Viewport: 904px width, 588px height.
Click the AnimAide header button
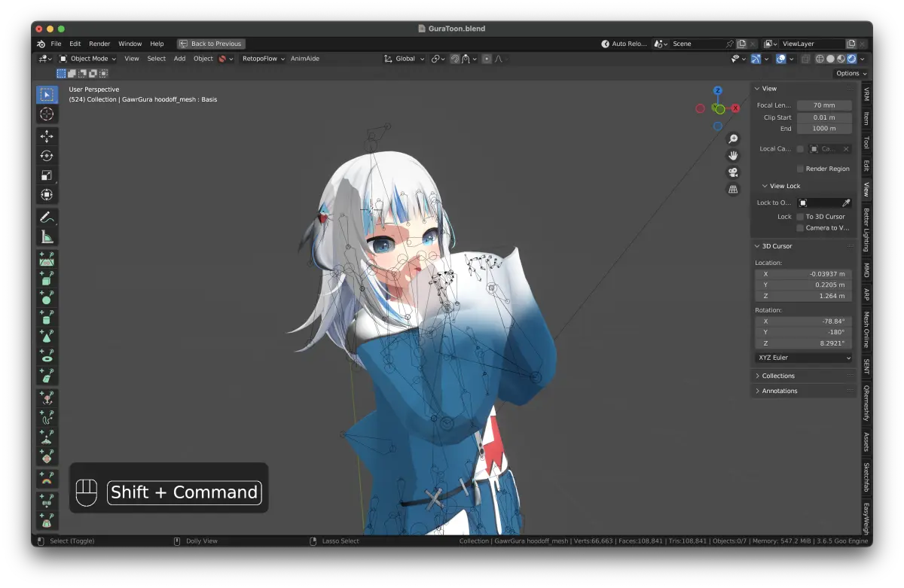click(x=305, y=59)
